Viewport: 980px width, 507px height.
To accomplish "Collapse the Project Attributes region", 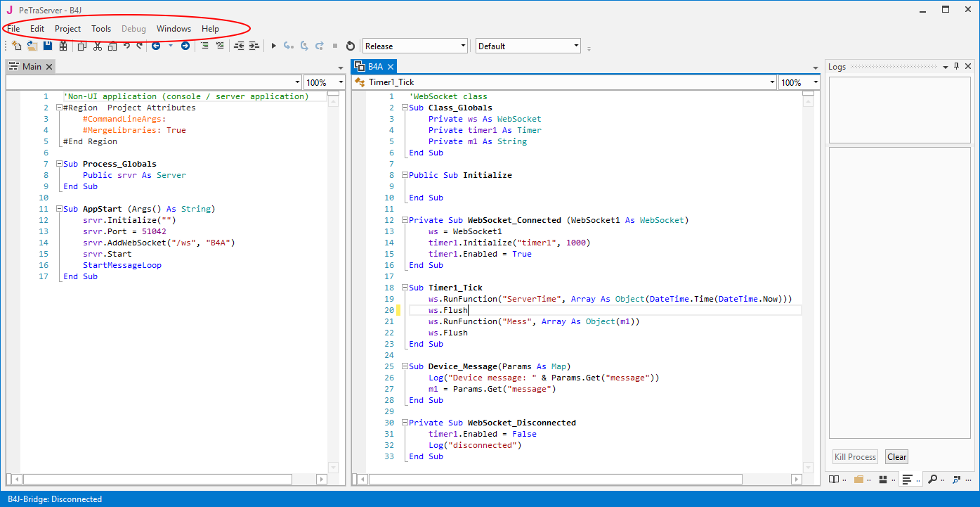I will point(58,108).
